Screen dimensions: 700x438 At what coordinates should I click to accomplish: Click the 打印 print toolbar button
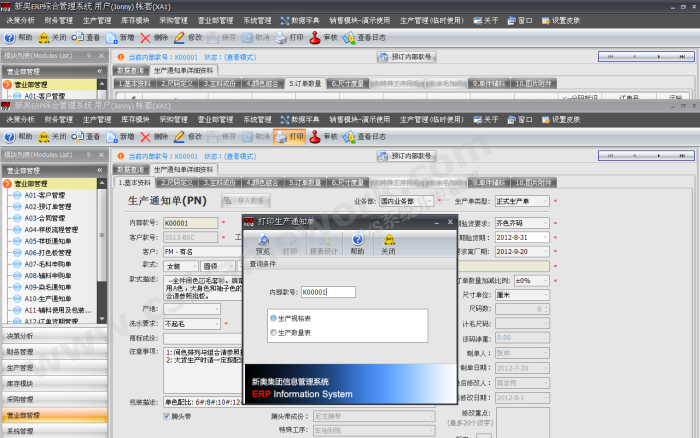tap(289, 136)
